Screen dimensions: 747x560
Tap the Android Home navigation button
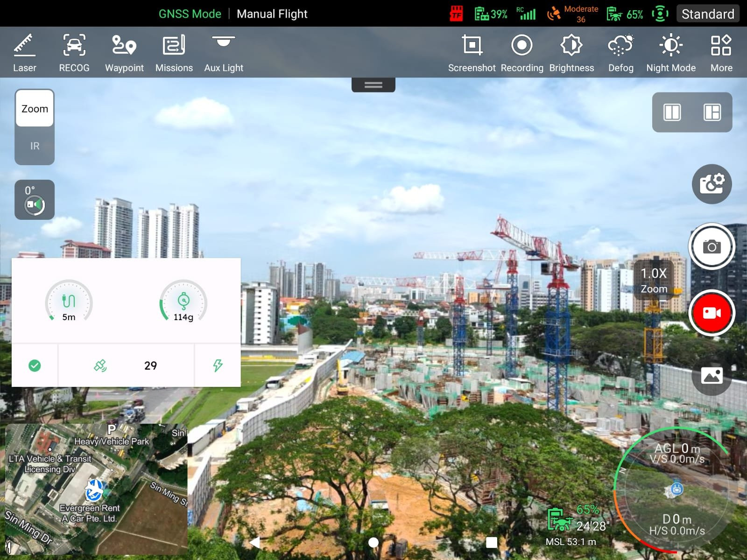coord(373,542)
